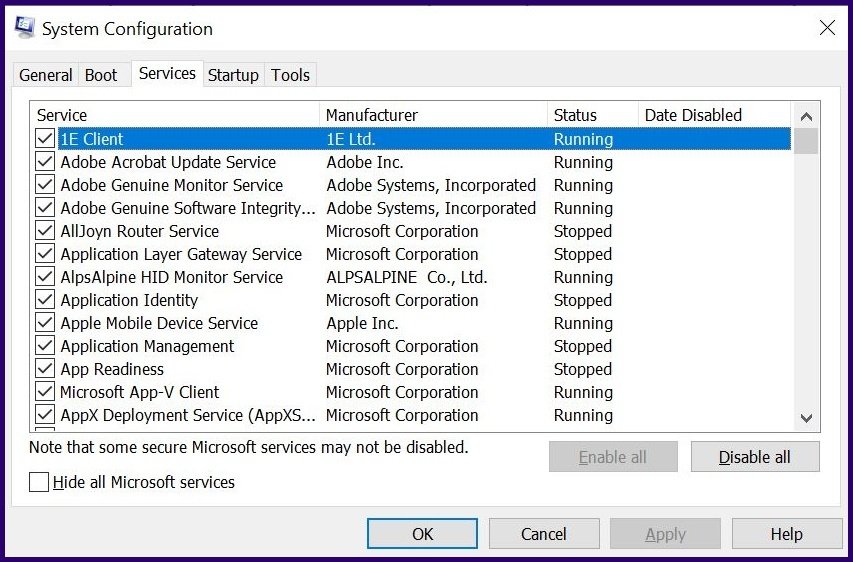Click the System Configuration title bar icon
853x562 pixels.
point(24,28)
